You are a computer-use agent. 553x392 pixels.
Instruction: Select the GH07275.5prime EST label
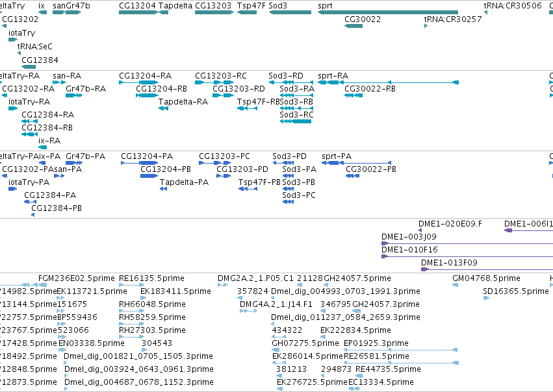coord(305,343)
